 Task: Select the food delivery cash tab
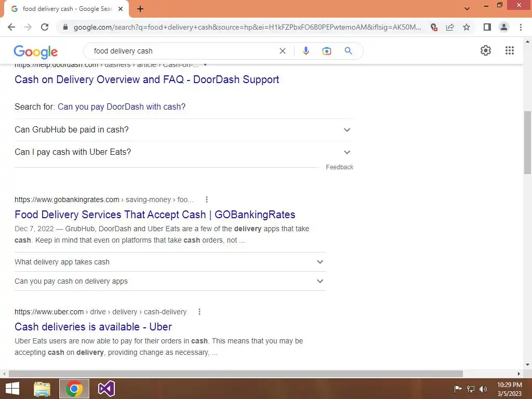[x=67, y=9]
